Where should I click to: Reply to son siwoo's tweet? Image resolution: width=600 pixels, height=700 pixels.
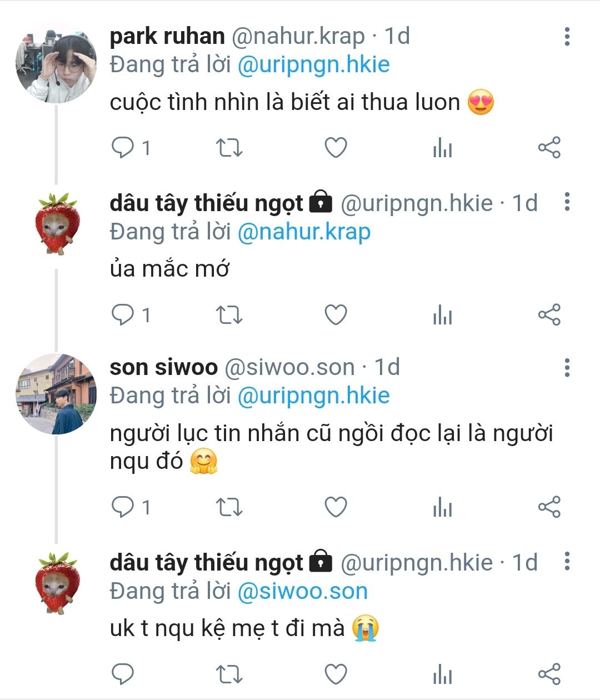[123, 507]
